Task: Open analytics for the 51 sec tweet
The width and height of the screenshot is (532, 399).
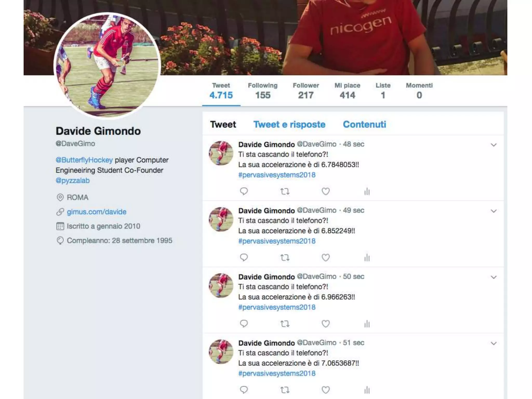Action: [x=367, y=390]
